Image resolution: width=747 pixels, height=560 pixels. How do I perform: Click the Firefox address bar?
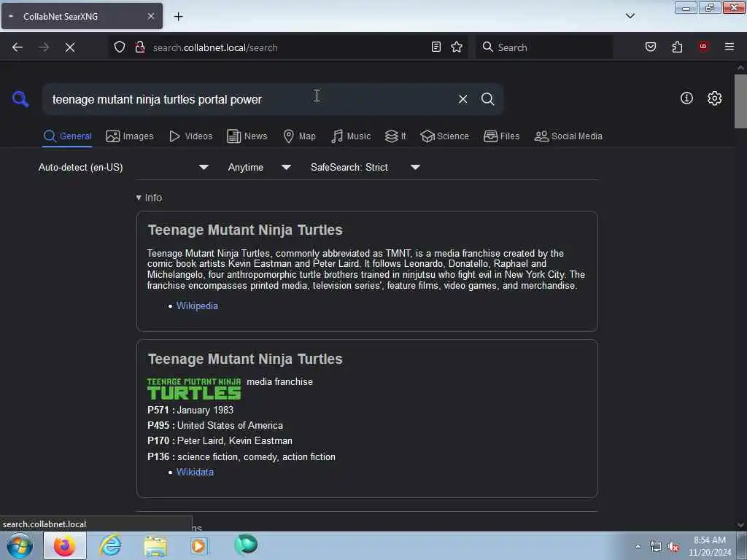(288, 47)
